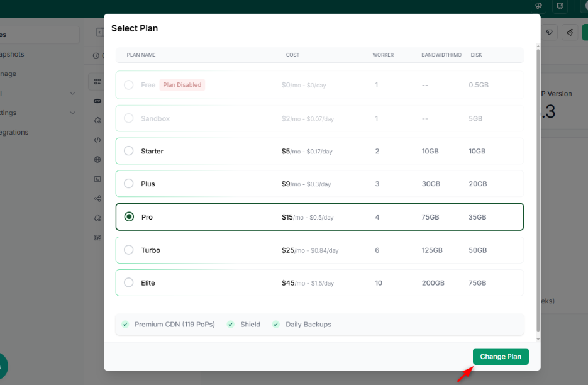The height and width of the screenshot is (385, 588).
Task: Select the Starter plan radio button
Action: click(129, 151)
